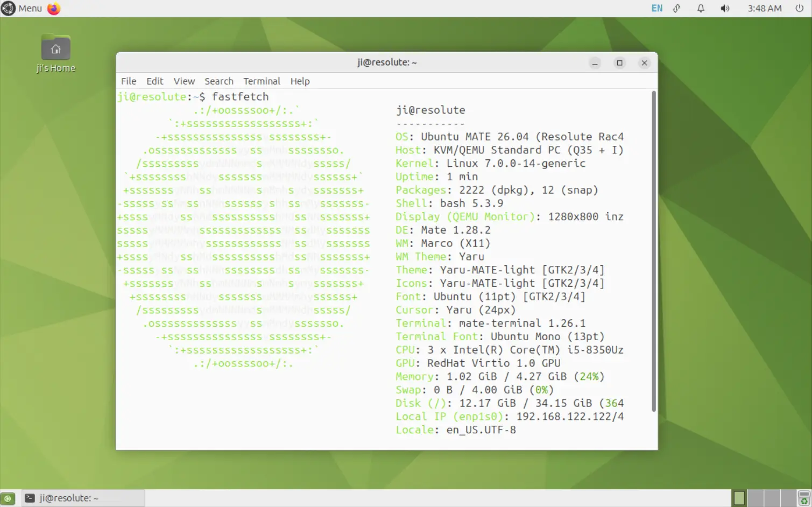The image size is (812, 507).
Task: Open the File menu
Action: coord(129,81)
